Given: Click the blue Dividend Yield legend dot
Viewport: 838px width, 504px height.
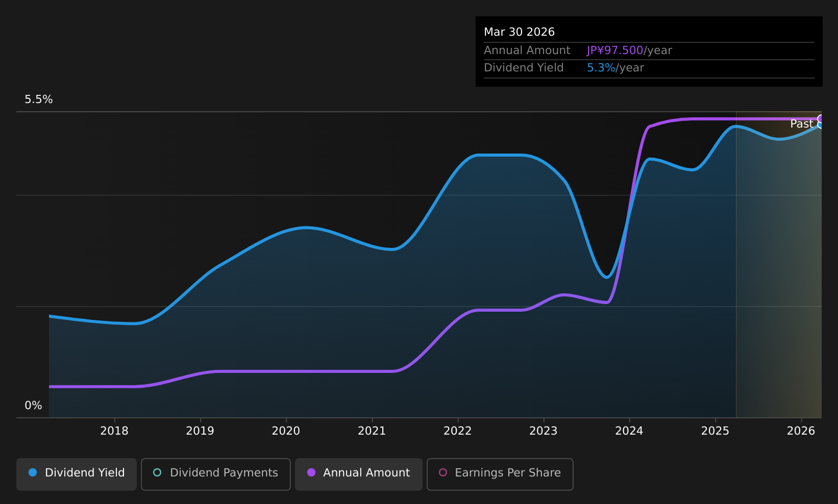Looking at the screenshot, I should point(33,473).
